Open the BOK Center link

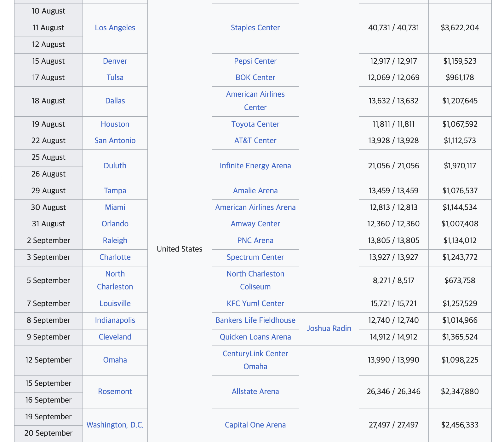(x=255, y=78)
